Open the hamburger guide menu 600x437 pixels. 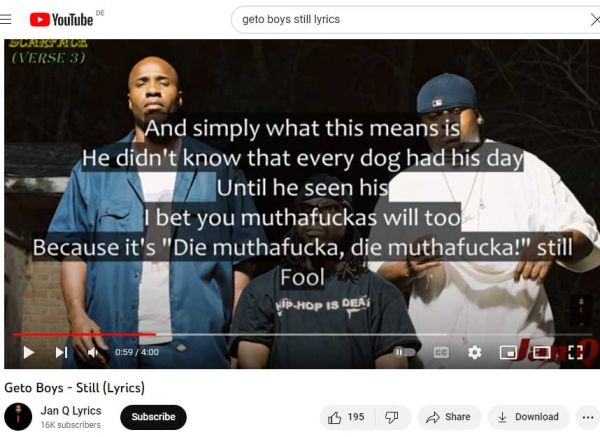coord(5,19)
